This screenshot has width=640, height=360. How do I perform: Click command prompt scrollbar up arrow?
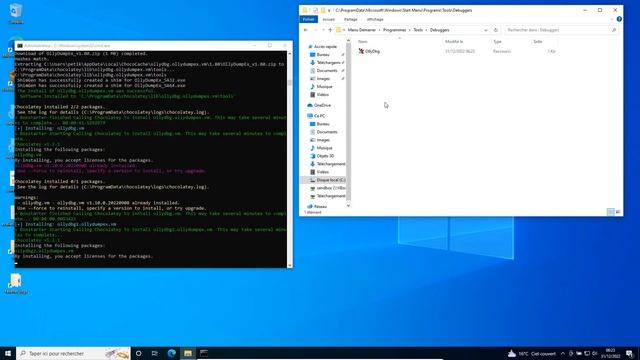[x=290, y=53]
